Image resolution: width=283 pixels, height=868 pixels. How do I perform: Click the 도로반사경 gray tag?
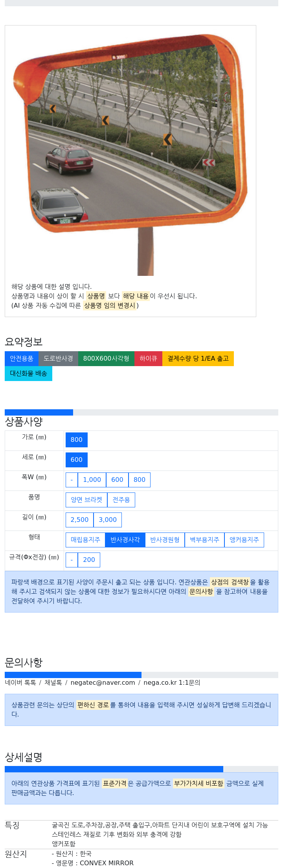(58, 359)
